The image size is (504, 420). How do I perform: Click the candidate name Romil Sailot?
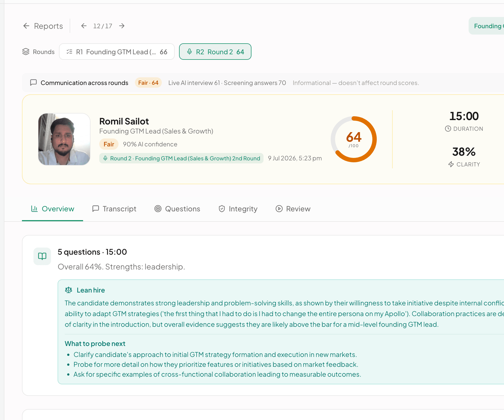(124, 121)
